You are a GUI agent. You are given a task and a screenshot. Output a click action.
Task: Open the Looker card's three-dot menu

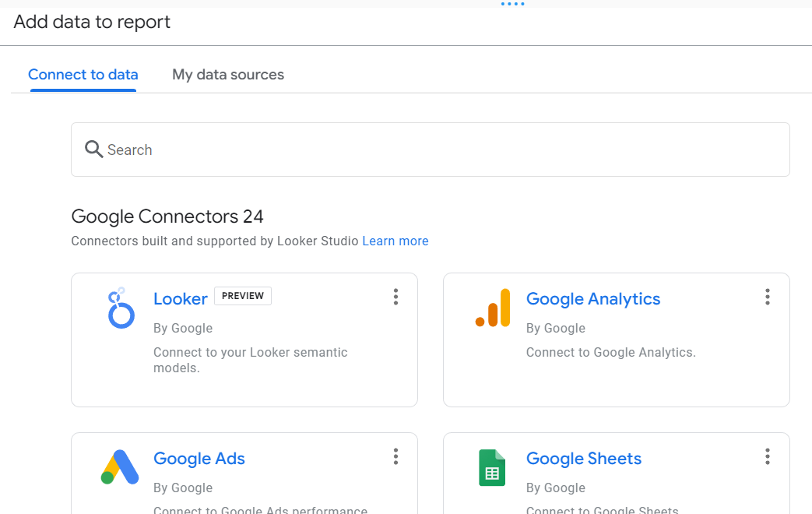(395, 297)
